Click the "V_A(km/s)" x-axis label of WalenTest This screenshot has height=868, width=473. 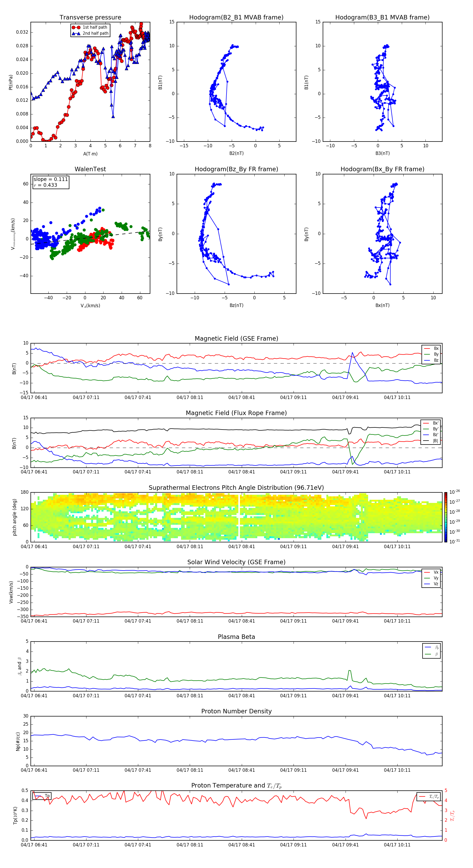click(90, 306)
